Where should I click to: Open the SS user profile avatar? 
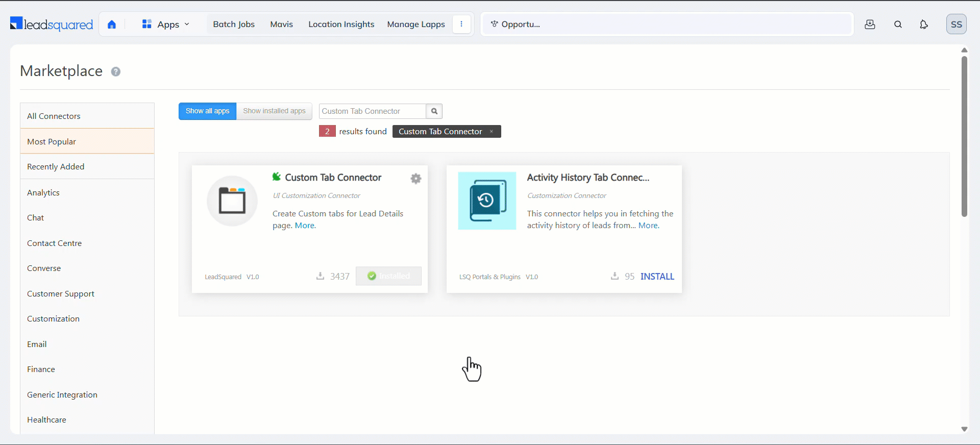tap(957, 24)
